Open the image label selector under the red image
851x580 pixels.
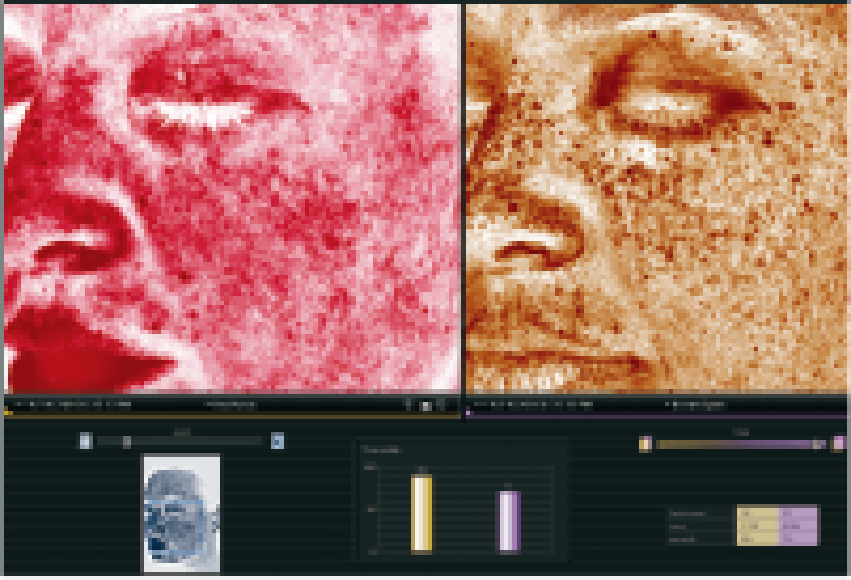(x=72, y=405)
